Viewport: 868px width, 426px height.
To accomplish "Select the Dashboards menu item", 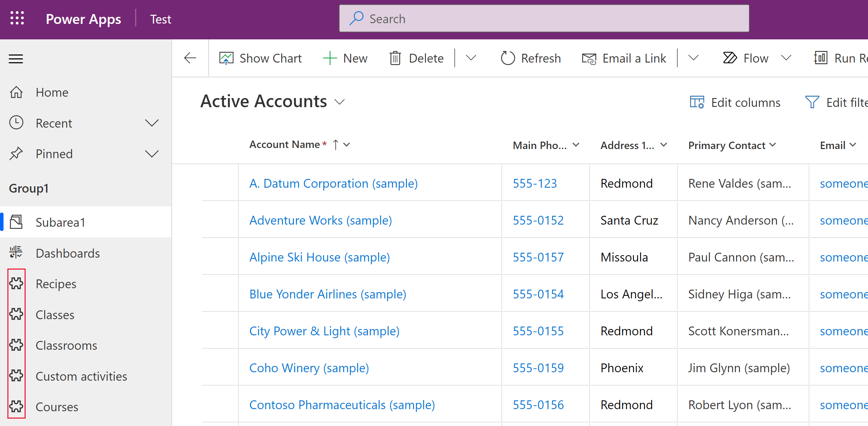I will coord(67,253).
